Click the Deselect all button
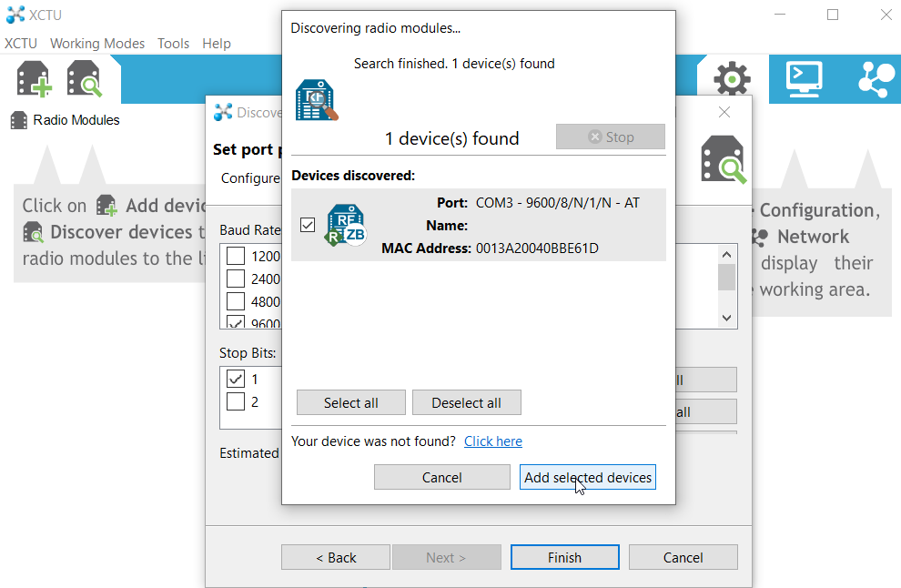This screenshot has width=901, height=588. pos(466,402)
